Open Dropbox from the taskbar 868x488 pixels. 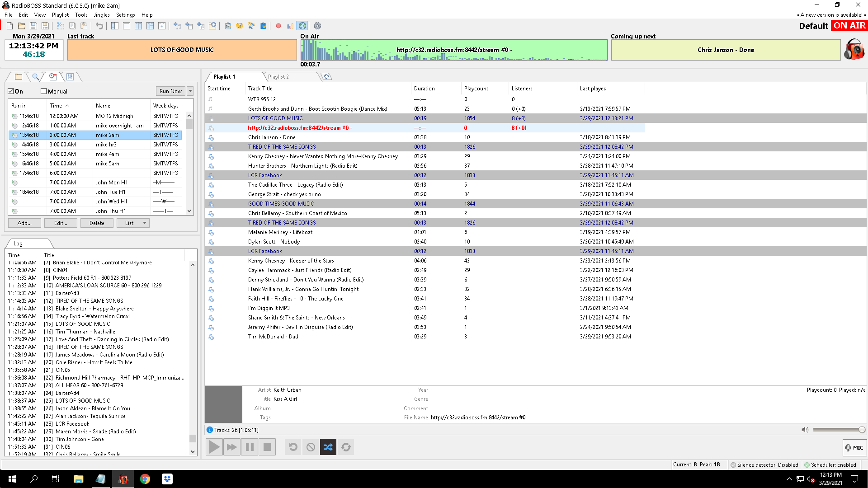pyautogui.click(x=167, y=479)
